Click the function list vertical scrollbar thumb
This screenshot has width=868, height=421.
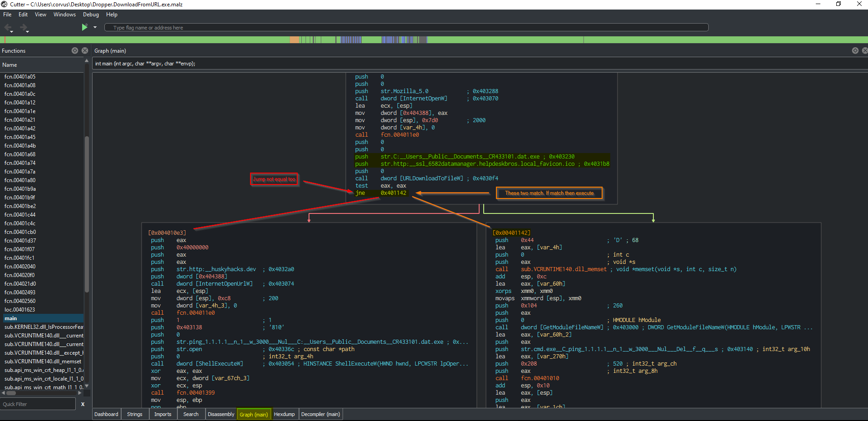point(86,213)
